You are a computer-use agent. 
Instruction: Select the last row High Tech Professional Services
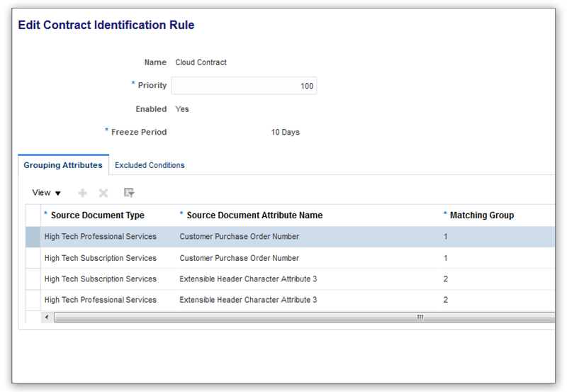click(x=100, y=300)
